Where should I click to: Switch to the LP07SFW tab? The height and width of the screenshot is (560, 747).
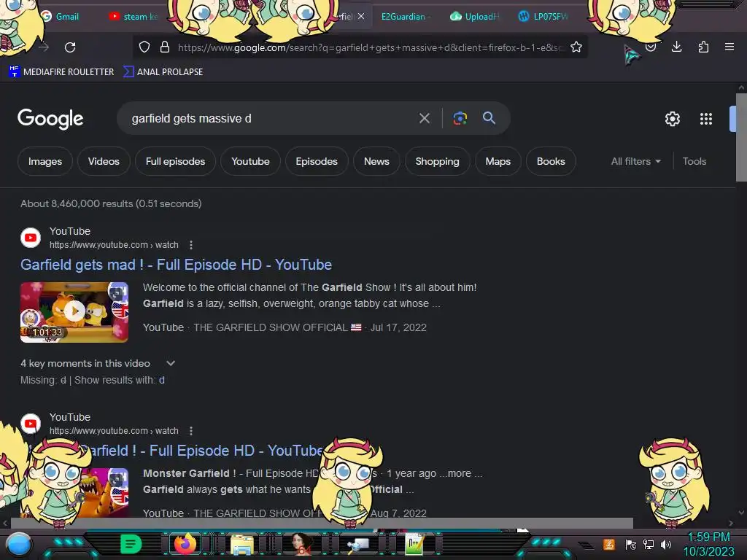click(x=543, y=16)
